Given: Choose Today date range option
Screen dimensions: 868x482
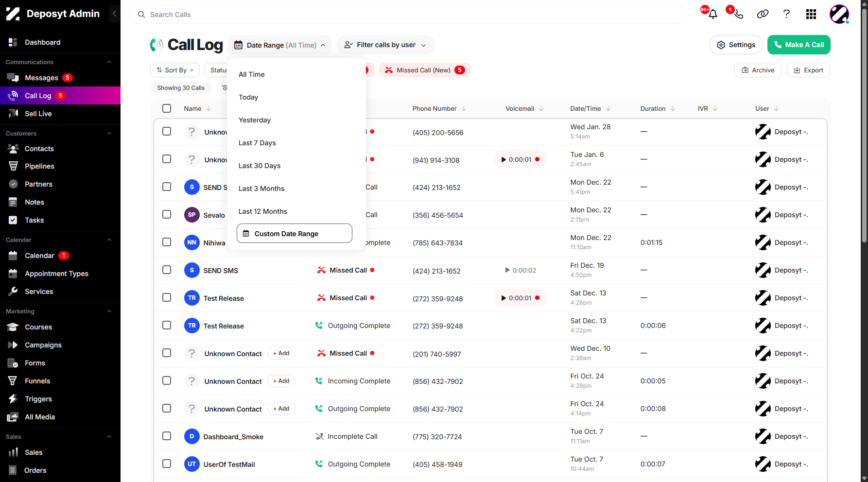Looking at the screenshot, I should tap(248, 97).
